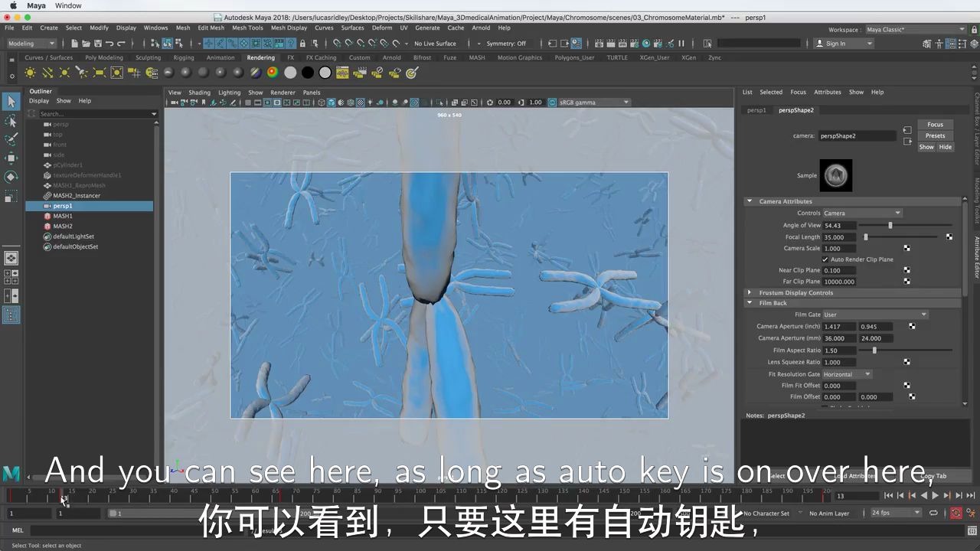Click the Volume Light shelf icon
The height and width of the screenshot is (551, 980).
[x=117, y=73]
